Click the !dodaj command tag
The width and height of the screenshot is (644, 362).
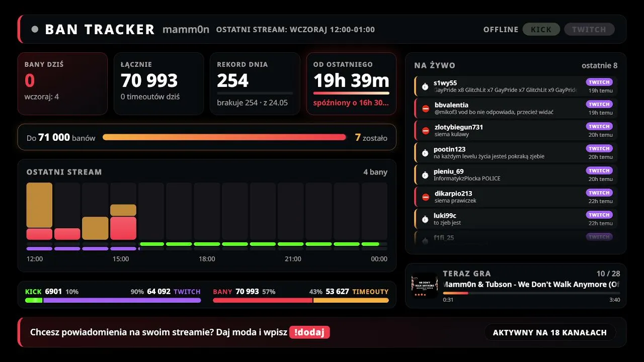pos(309,332)
